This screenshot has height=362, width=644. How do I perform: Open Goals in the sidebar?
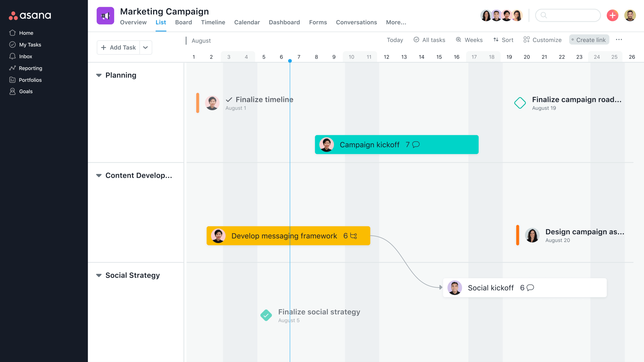[26, 92]
